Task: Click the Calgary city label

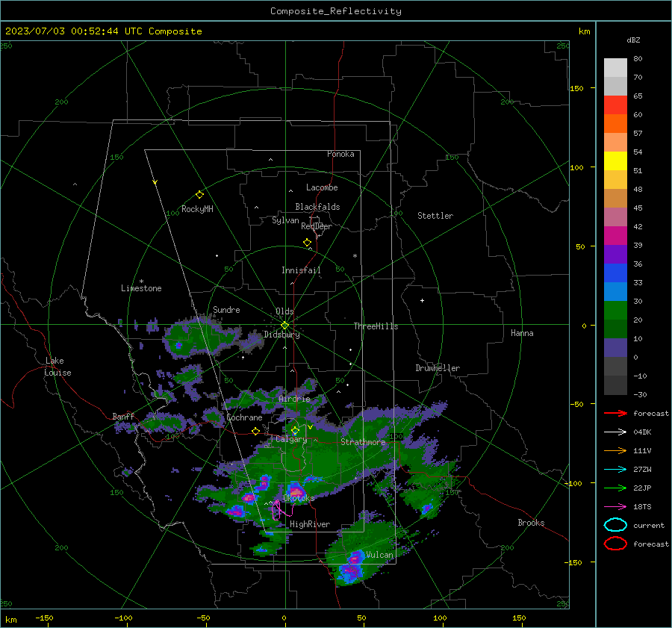Action: (291, 439)
